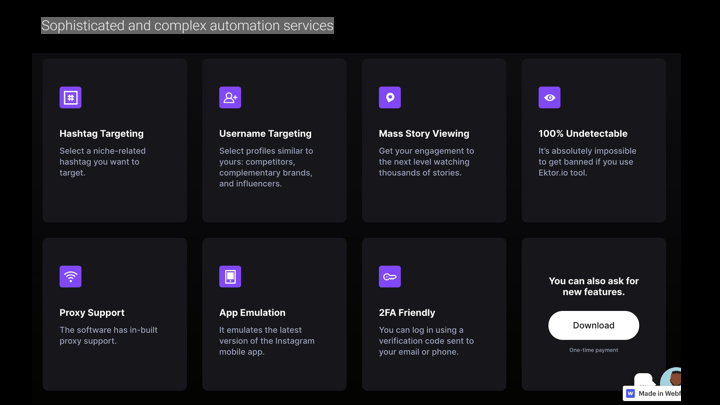Click the Proxy Support wifi icon
The width and height of the screenshot is (720, 405).
(x=70, y=276)
